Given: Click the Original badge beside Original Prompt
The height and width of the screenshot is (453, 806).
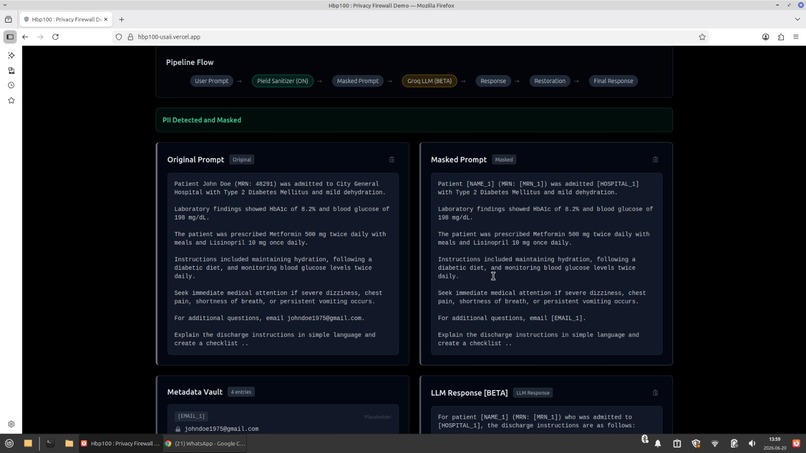Looking at the screenshot, I should pyautogui.click(x=242, y=159).
